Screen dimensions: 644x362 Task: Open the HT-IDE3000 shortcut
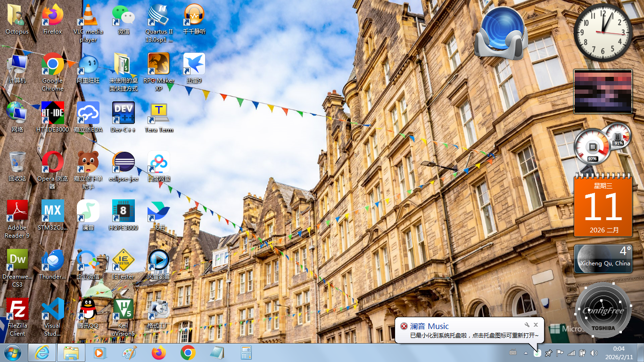click(53, 114)
